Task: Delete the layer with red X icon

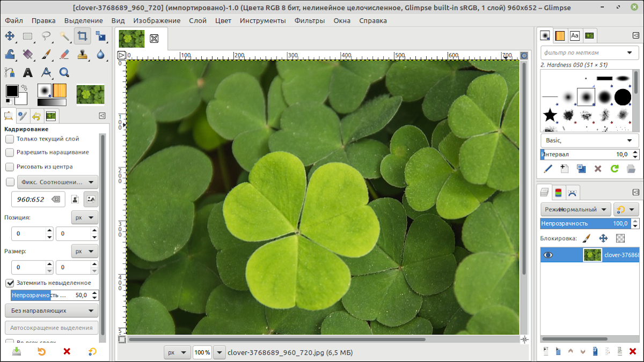Action: pyautogui.click(x=633, y=351)
